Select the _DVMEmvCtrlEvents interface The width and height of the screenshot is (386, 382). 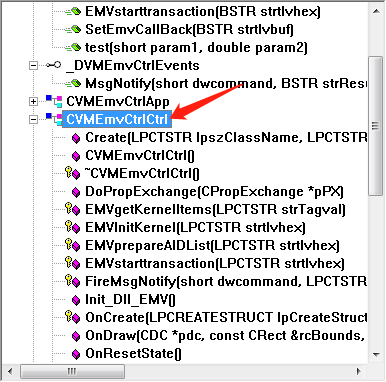133,66
